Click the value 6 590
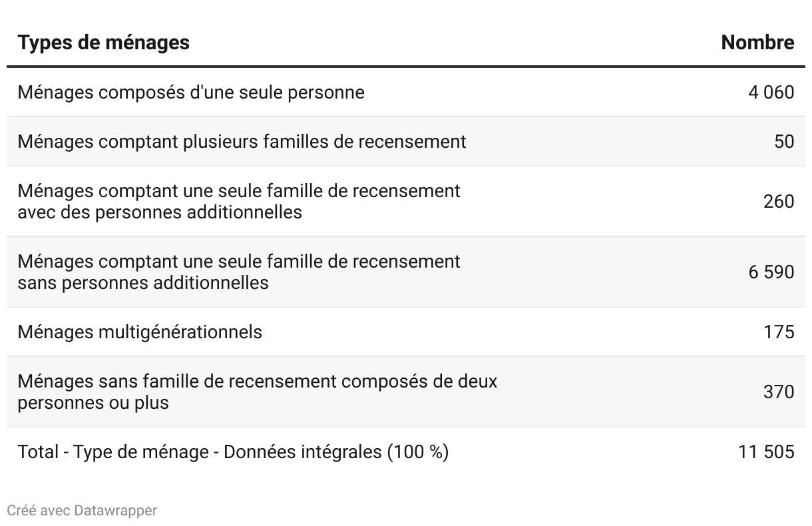 [x=771, y=272]
